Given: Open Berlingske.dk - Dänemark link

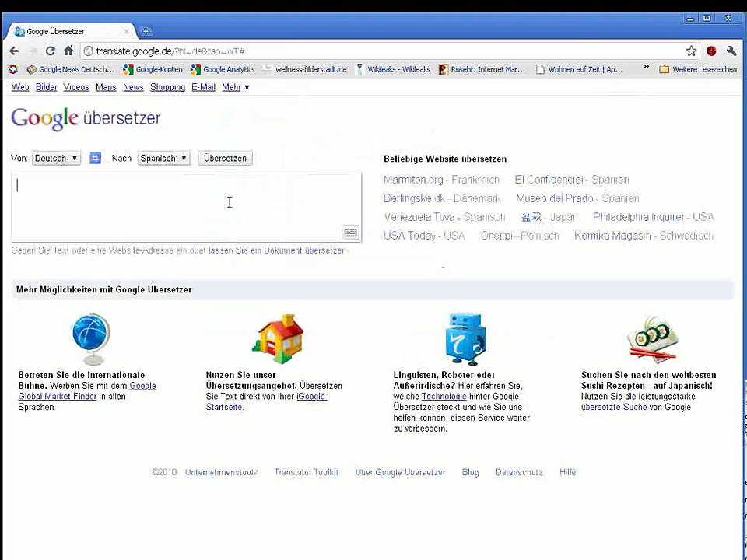Looking at the screenshot, I should (x=442, y=198).
